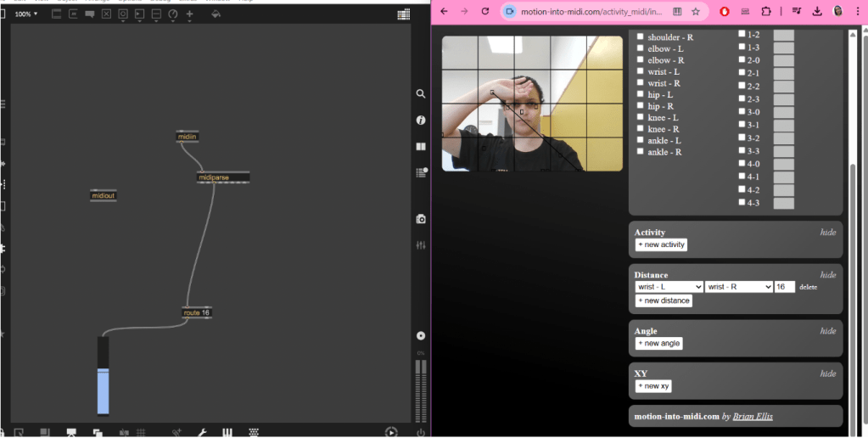Bookmark this page with the star icon
868x438 pixels.
click(x=696, y=12)
